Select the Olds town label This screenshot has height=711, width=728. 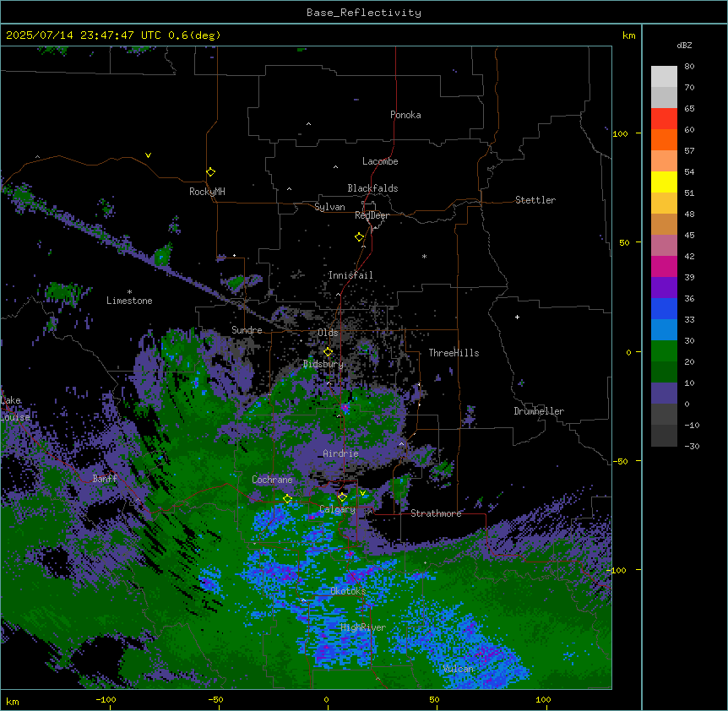[328, 333]
